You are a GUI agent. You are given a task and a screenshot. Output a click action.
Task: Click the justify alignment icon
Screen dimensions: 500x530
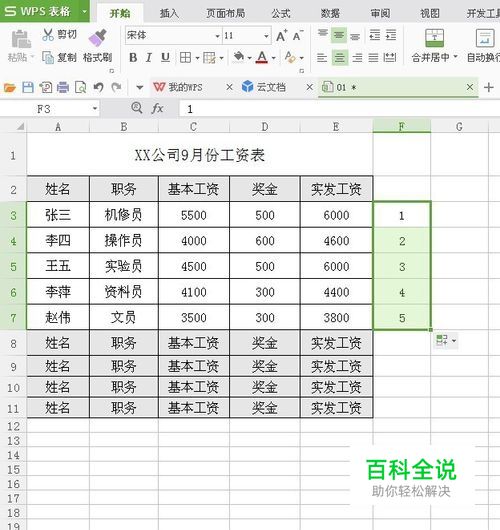[373, 58]
